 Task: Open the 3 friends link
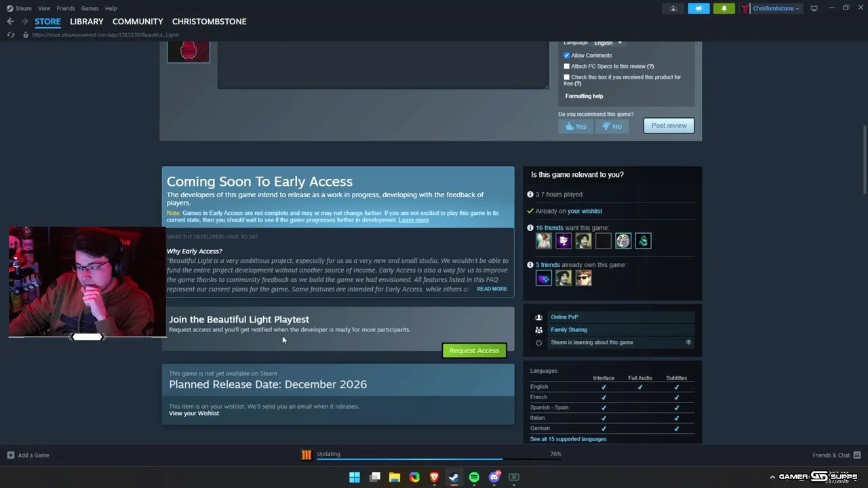[548, 265]
